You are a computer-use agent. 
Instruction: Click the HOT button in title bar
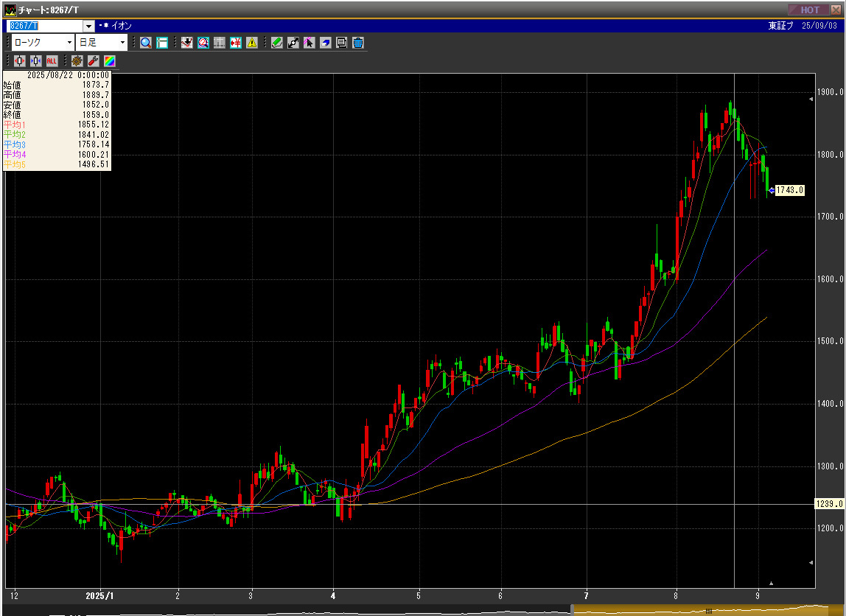pyautogui.click(x=809, y=10)
